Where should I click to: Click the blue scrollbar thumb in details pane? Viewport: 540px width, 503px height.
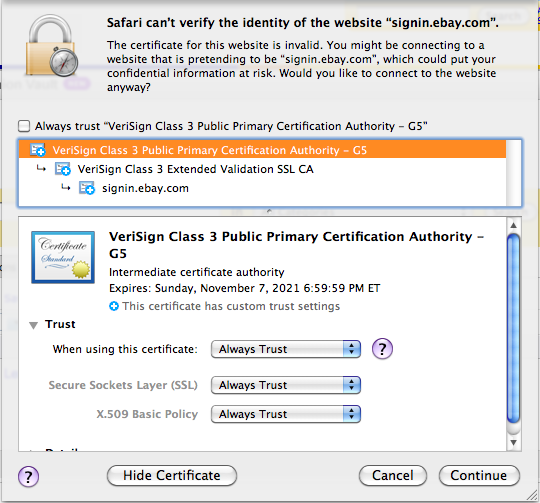[513, 328]
